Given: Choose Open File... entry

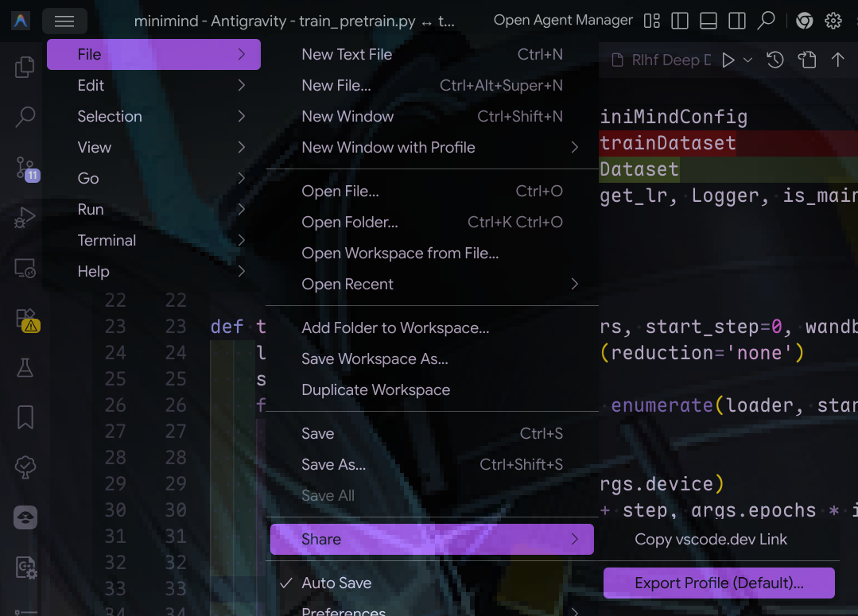Looking at the screenshot, I should click(432, 191).
